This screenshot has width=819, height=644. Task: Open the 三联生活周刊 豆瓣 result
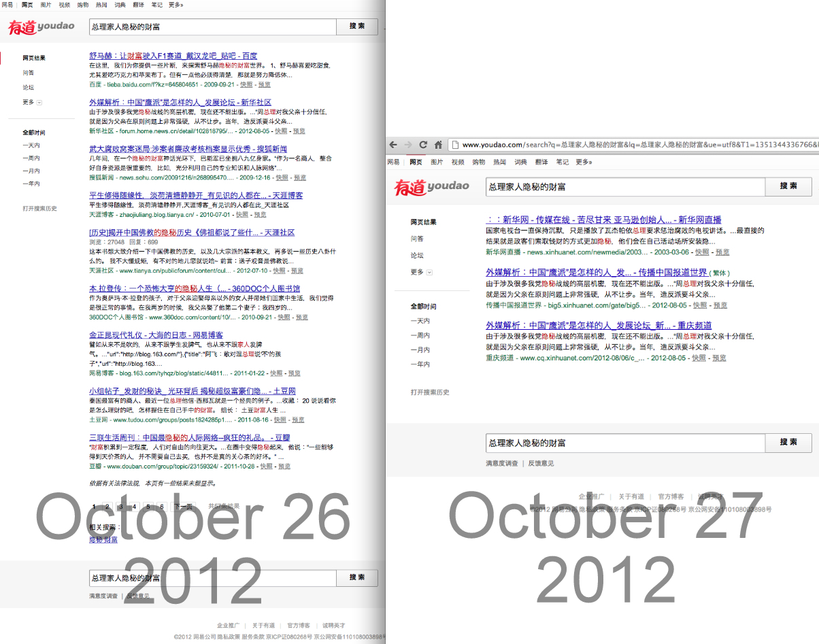pyautogui.click(x=190, y=438)
